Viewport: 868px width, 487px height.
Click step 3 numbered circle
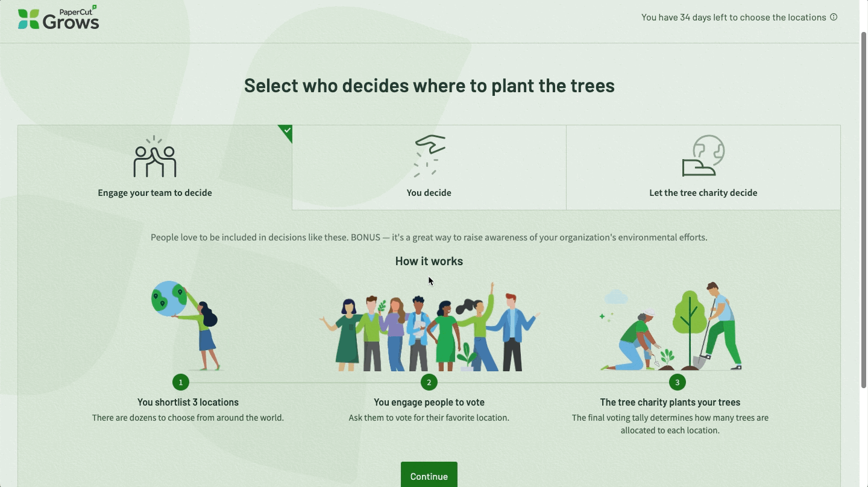pyautogui.click(x=677, y=382)
